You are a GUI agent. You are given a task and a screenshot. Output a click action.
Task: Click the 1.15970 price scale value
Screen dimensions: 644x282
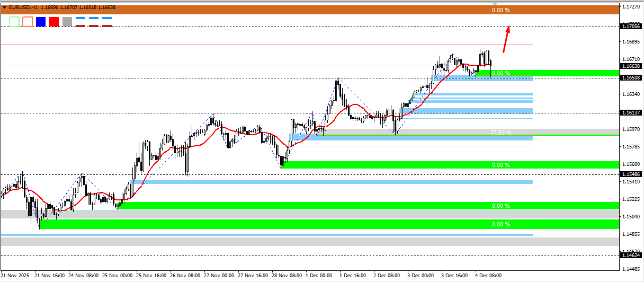(632, 129)
